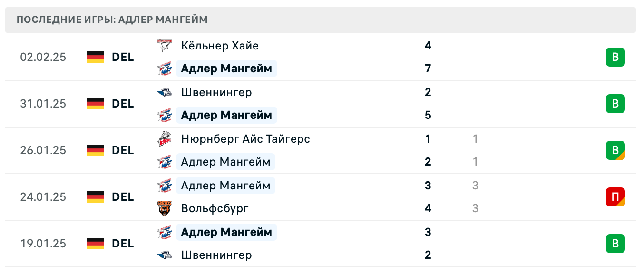Click the Нюрнберг Айс Тайгерс team logo
Viewport: 644px width, 275px height.
click(x=164, y=139)
